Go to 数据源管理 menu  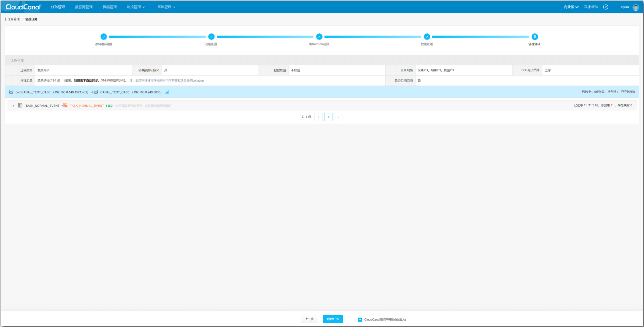[x=84, y=7]
